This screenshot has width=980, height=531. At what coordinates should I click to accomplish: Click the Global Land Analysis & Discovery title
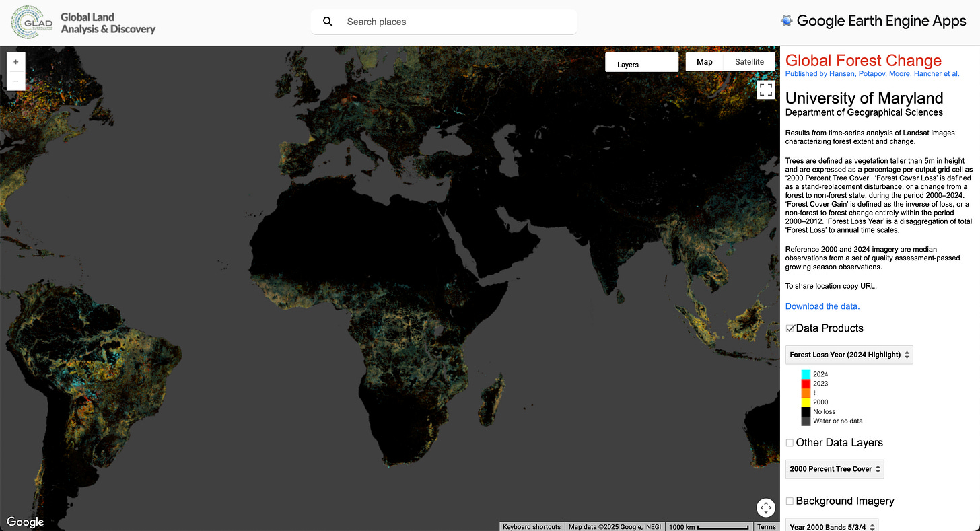[108, 23]
